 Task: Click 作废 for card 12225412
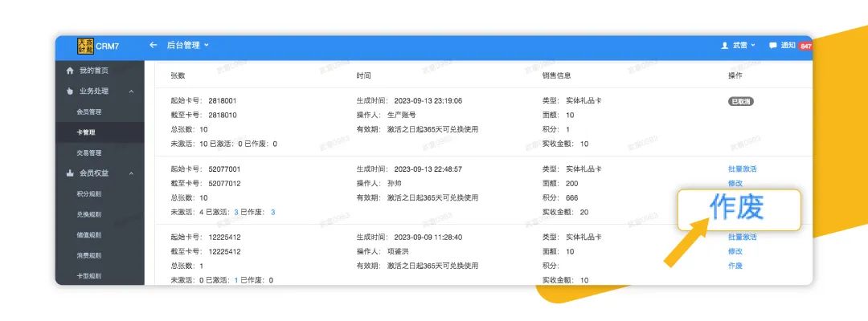[735, 266]
